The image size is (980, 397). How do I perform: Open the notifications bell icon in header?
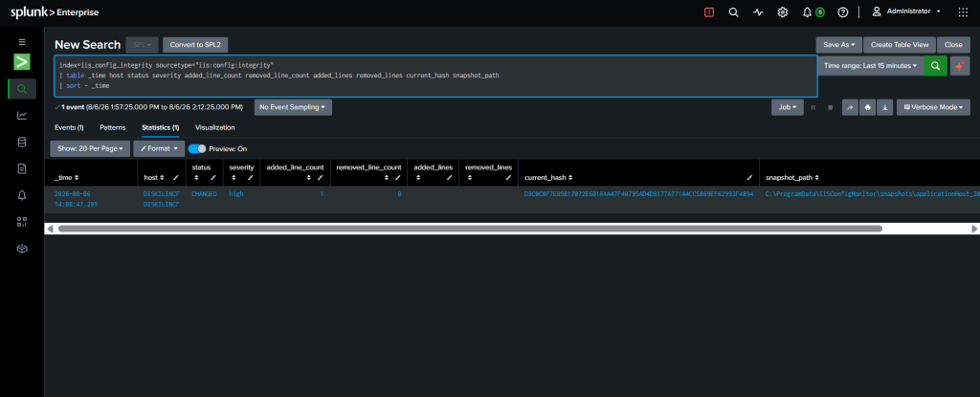[807, 11]
